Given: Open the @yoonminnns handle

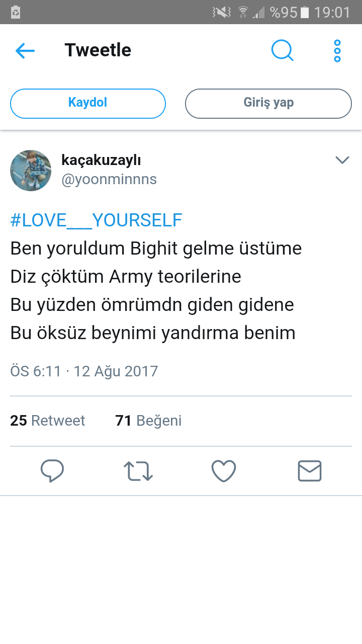Looking at the screenshot, I should click(x=109, y=179).
